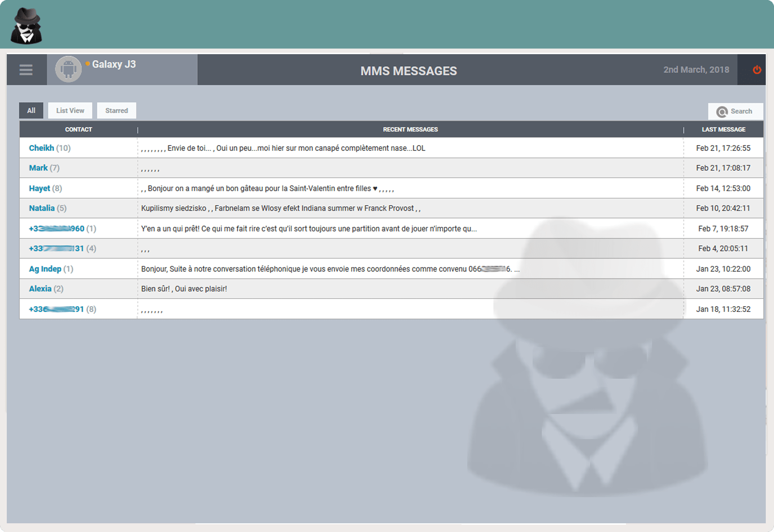Open Hayet contact messages
The image size is (774, 532).
(x=40, y=188)
